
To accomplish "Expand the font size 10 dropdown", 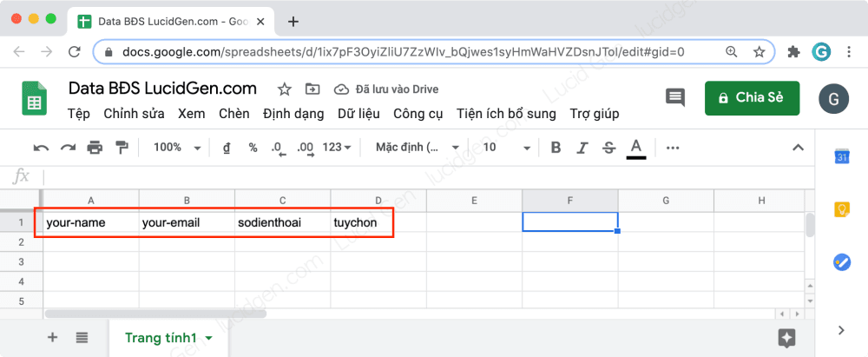I will [x=507, y=148].
